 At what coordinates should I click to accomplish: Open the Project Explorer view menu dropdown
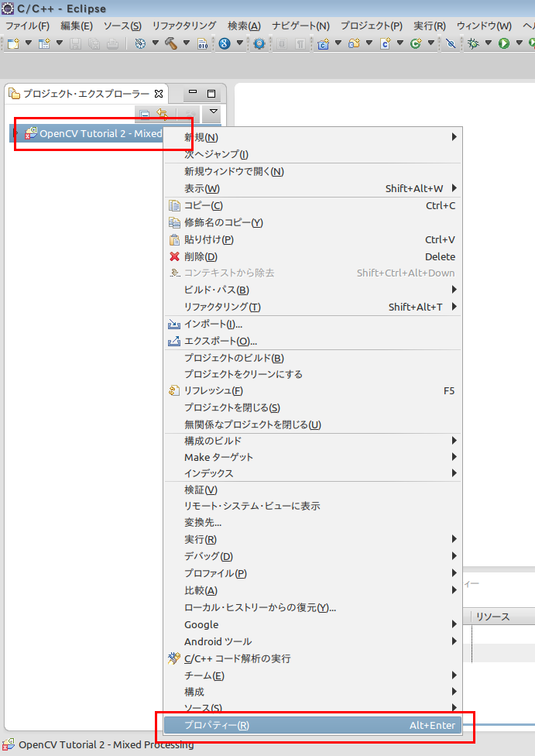pos(214,112)
